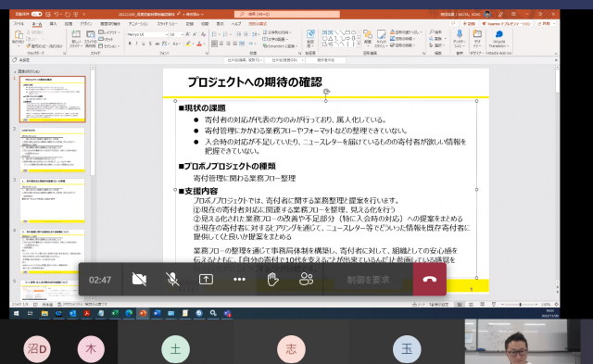The height and width of the screenshot is (364, 593).
Task: Toggle Align Left paragraph button
Action: click(x=214, y=44)
